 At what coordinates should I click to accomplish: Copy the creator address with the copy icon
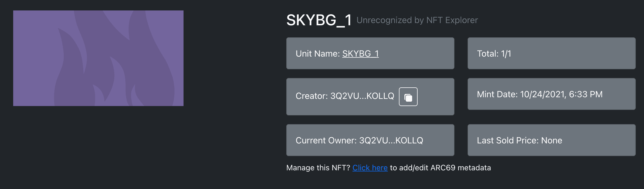[408, 97]
